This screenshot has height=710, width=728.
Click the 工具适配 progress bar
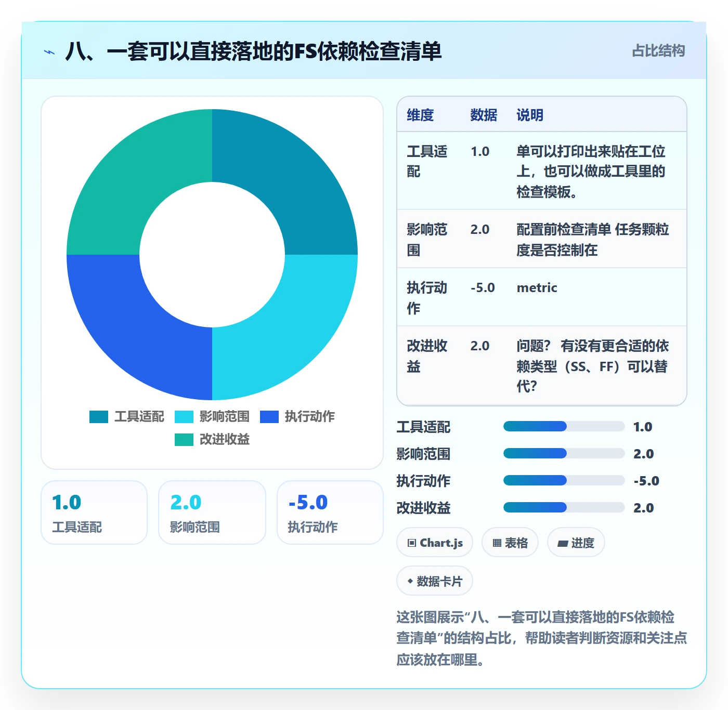pyautogui.click(x=564, y=427)
